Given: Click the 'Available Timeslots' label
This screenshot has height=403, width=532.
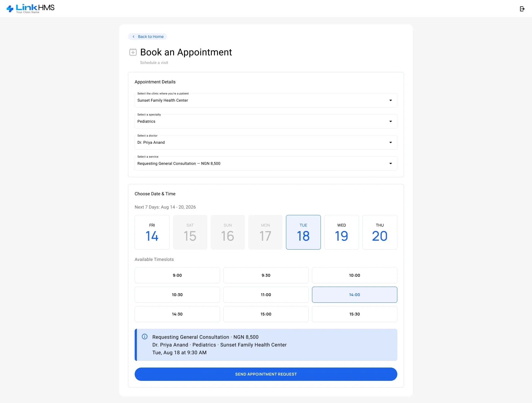Looking at the screenshot, I should 154,259.
